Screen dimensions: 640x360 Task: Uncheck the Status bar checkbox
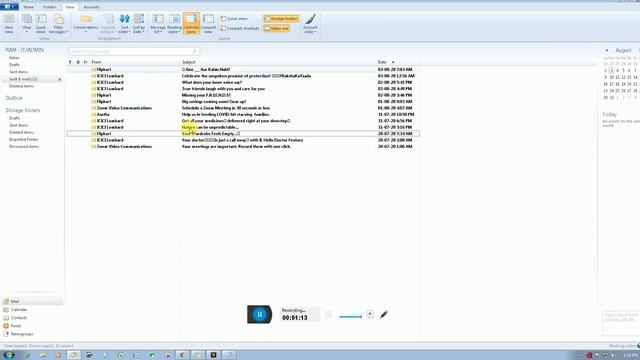tap(277, 29)
